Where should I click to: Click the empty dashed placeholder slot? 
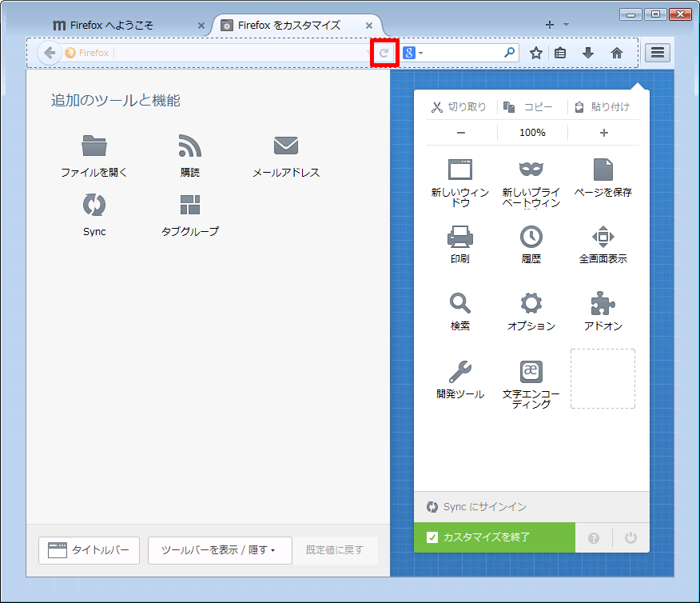point(603,379)
